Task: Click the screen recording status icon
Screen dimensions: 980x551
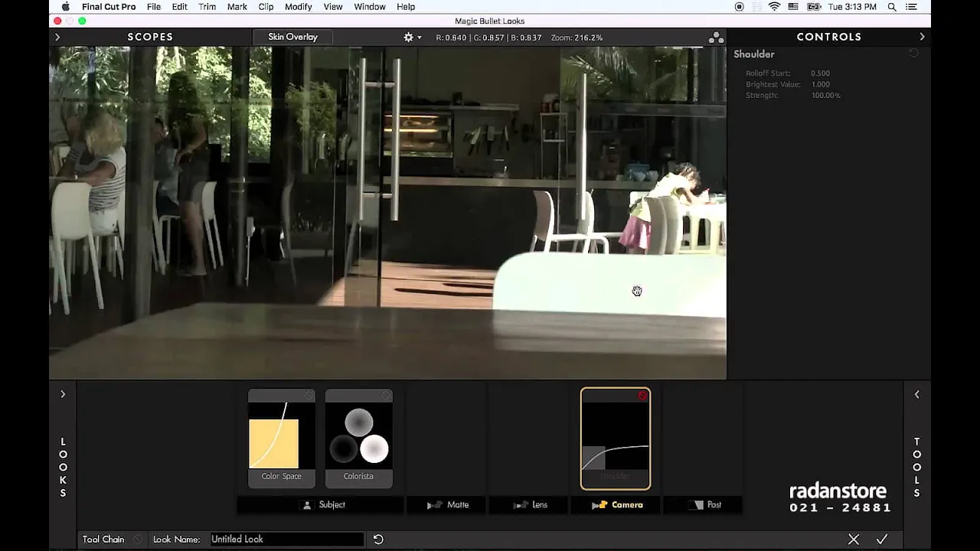Action: 739,7
